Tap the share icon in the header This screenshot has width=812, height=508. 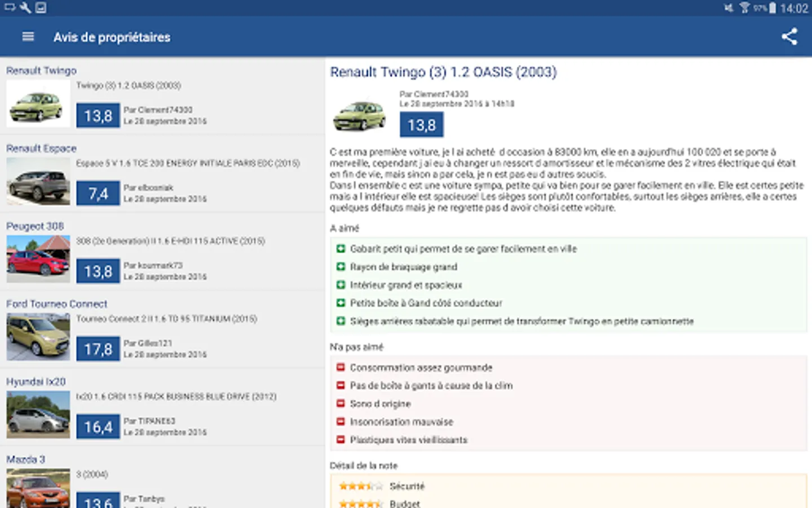pos(789,37)
